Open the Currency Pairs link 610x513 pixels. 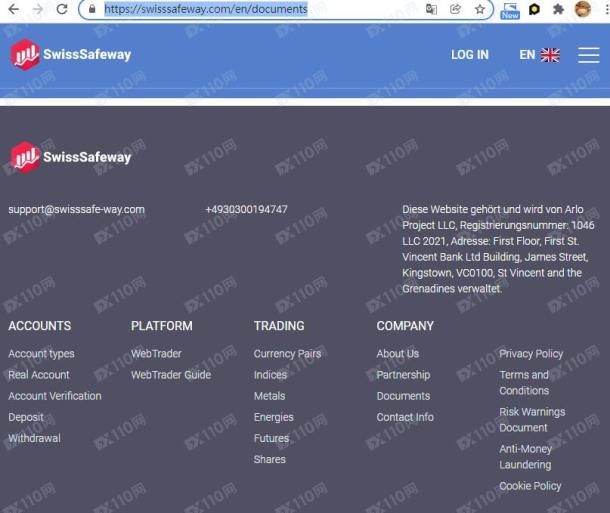tap(287, 354)
